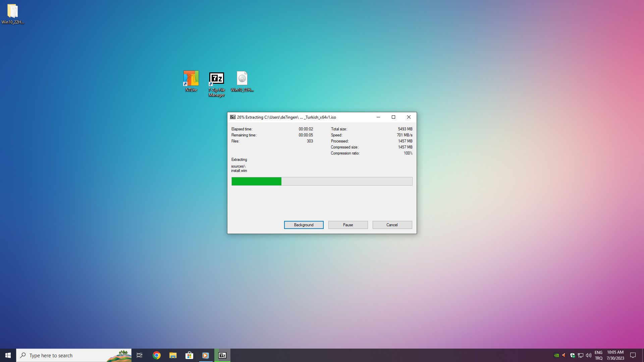Click the 7z icon in dialog title bar
The image size is (644, 362).
click(x=233, y=117)
